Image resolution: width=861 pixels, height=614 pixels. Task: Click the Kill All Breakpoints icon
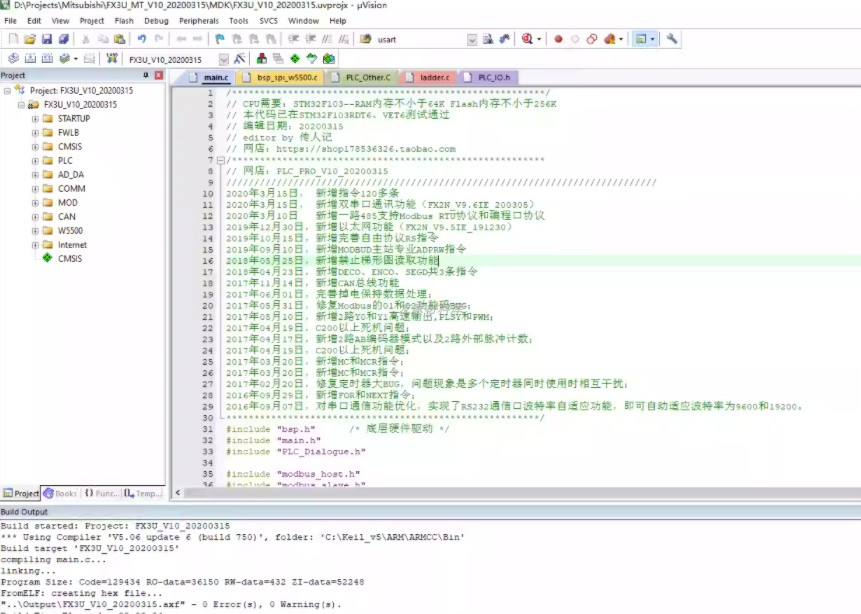[x=609, y=38]
